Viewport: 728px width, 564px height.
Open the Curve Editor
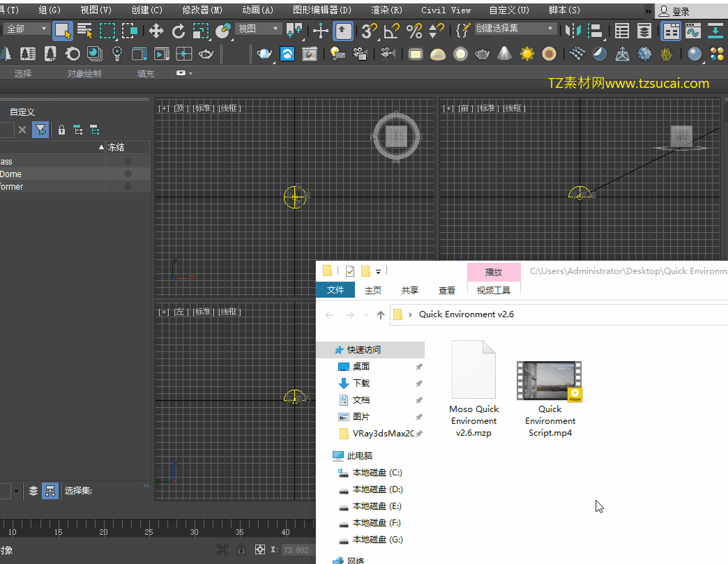click(692, 31)
